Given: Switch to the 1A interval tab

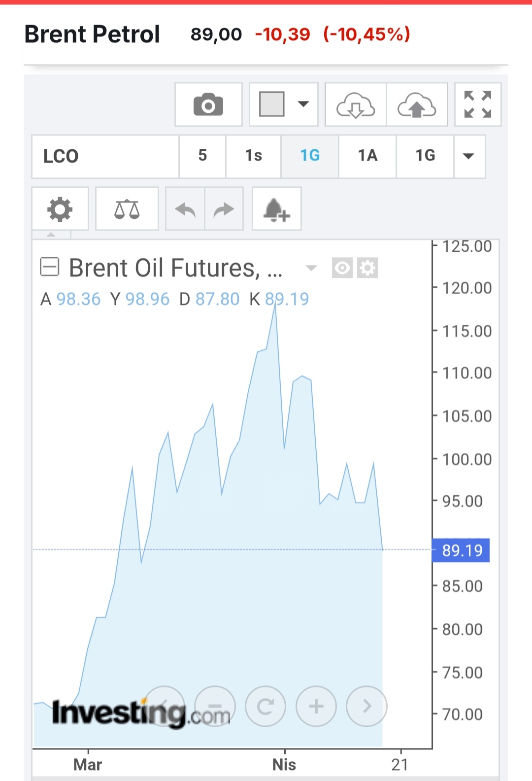Looking at the screenshot, I should point(367,156).
